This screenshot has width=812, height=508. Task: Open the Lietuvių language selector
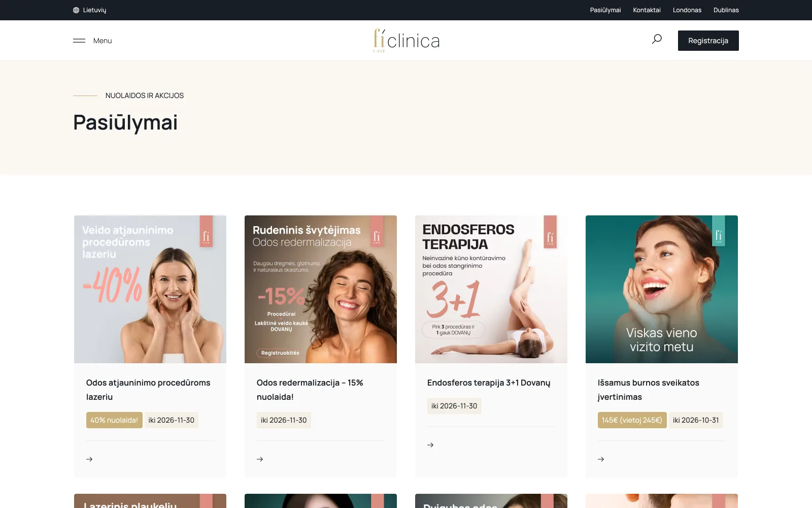pos(90,10)
